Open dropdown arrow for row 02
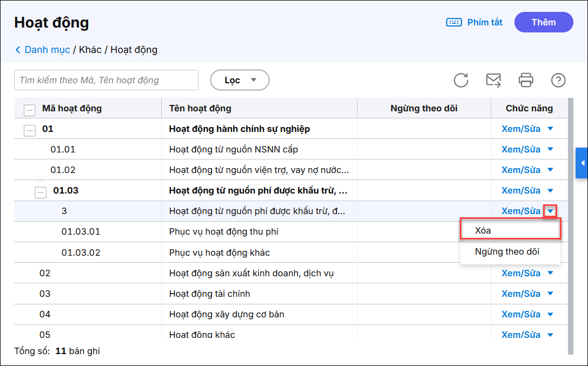The width and height of the screenshot is (588, 366). point(551,273)
